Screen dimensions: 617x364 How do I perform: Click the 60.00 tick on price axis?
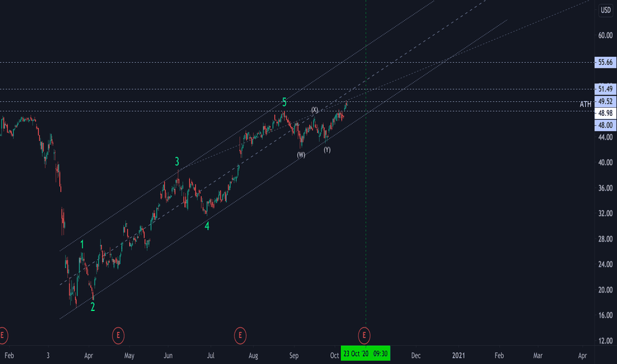pos(605,36)
